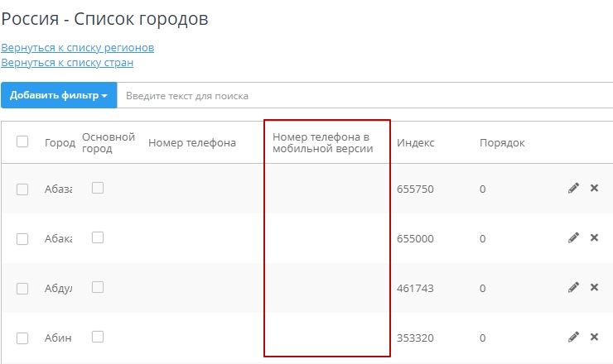Click the index value 353320

click(415, 338)
